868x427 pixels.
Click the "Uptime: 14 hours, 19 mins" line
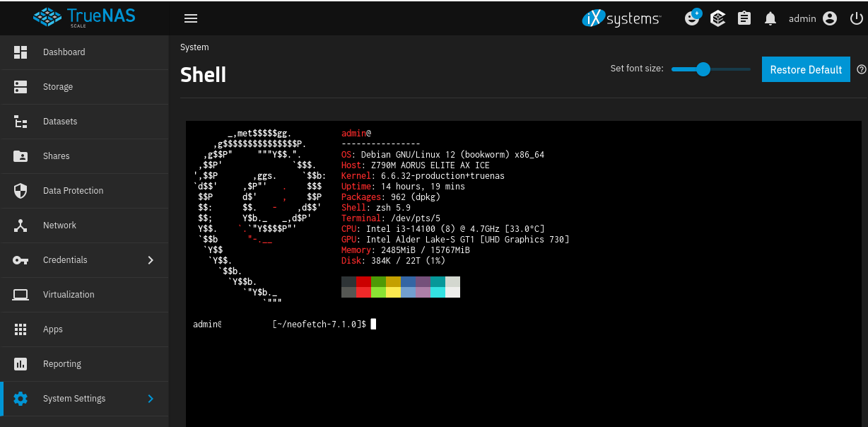(403, 186)
